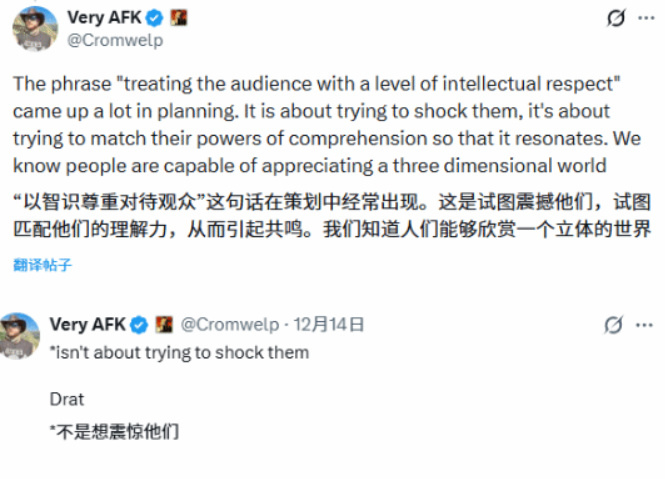Viewport: 665px width, 479px height.
Task: Click the @Cromwelp handle under the top name
Action: 114,41
